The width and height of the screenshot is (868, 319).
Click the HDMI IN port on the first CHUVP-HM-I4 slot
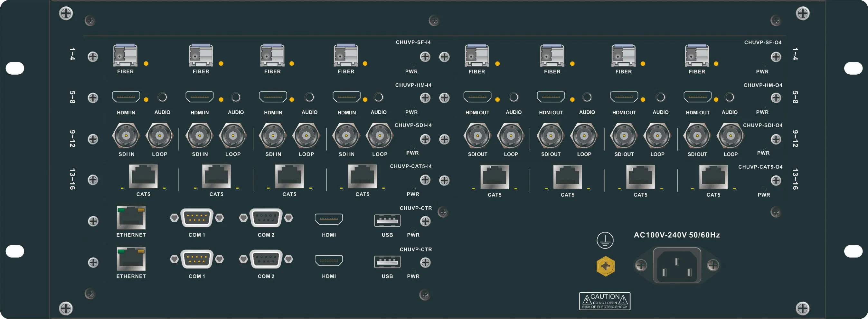pyautogui.click(x=126, y=97)
